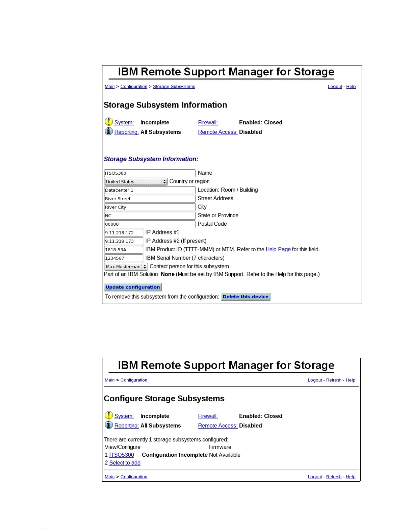
Task: Click the Location field containing Datacenter 1
Action: click(x=150, y=190)
